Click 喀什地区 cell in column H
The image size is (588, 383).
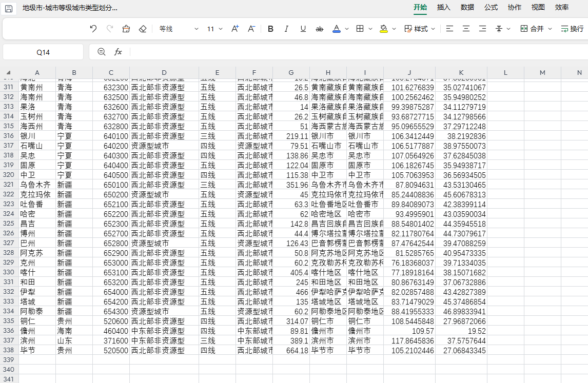[x=328, y=272]
